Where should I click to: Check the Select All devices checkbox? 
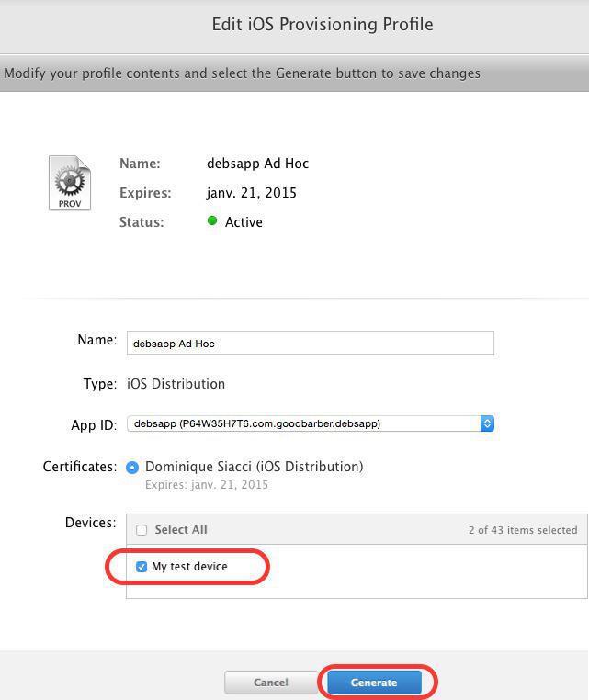point(142,530)
